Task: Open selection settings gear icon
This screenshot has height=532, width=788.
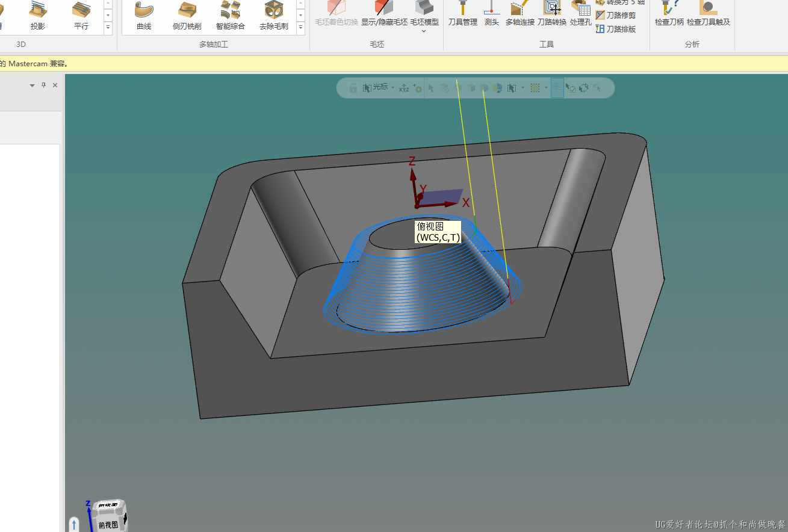Action: pos(418,88)
